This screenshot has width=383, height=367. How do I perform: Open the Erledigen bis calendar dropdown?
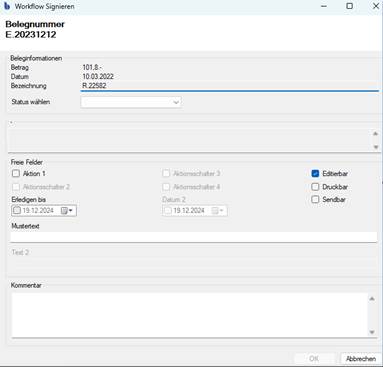[x=67, y=211]
